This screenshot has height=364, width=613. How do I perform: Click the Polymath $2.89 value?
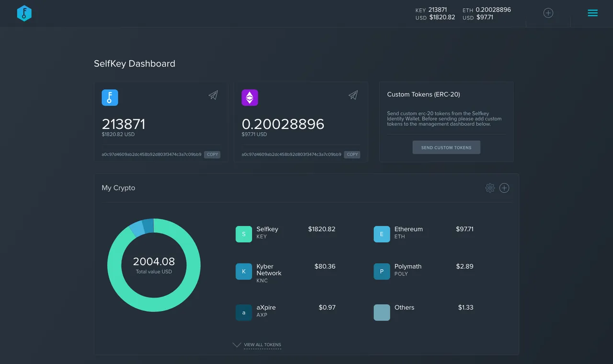pos(465,266)
